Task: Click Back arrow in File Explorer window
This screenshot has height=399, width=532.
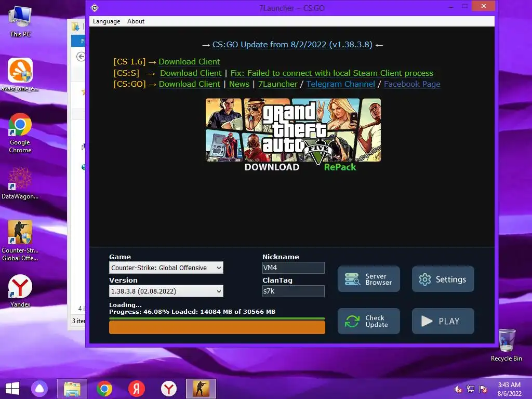Action: [81, 56]
